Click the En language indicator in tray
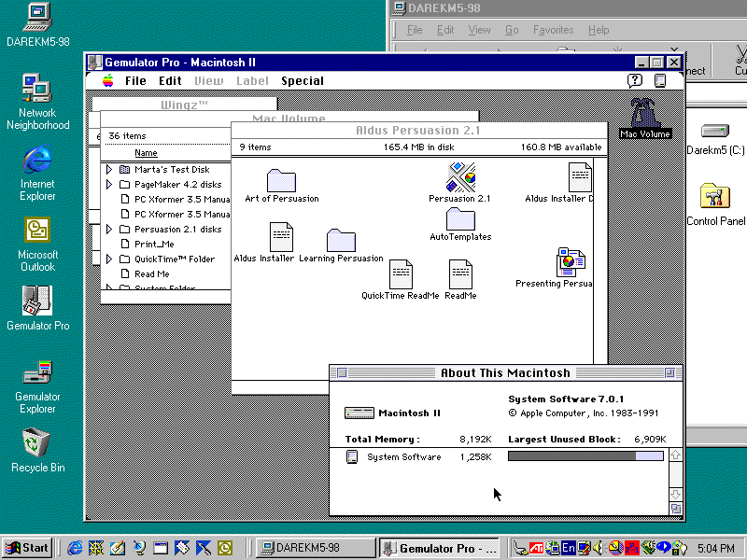Viewport: 747px width, 560px height. click(x=569, y=548)
